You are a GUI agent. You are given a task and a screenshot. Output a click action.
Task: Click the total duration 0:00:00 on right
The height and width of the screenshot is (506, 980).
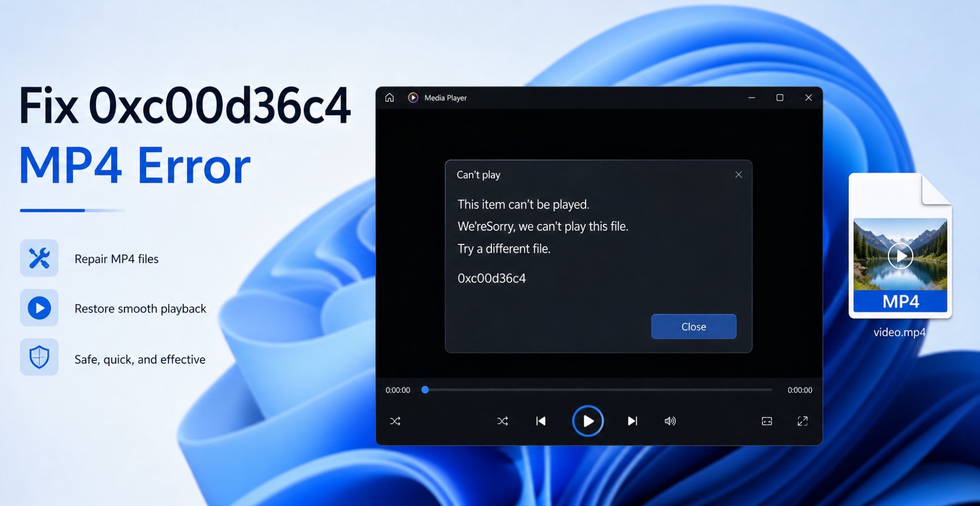800,390
